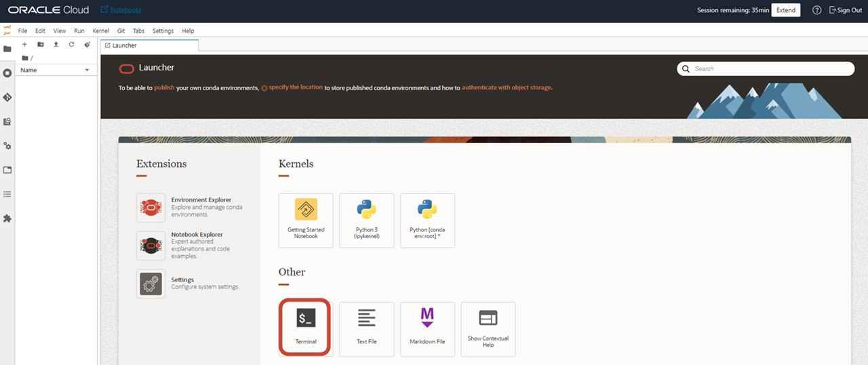Open the View menu
Viewport: 868px width, 365px height.
[60, 31]
